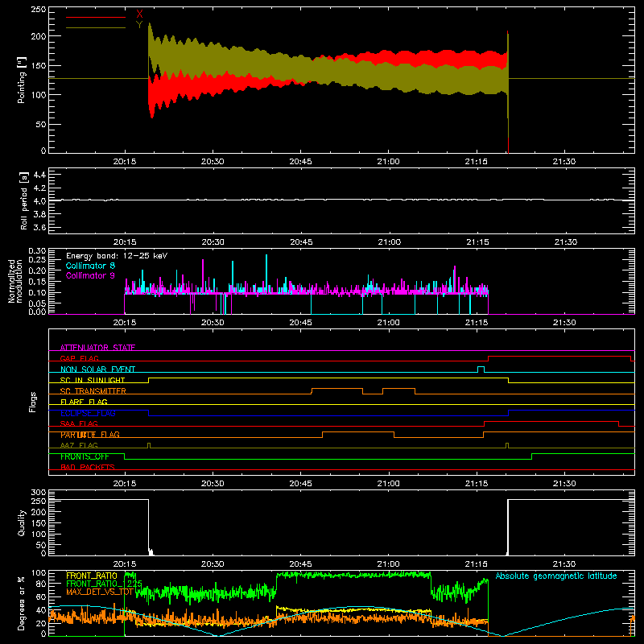The height and width of the screenshot is (644, 644).
Task: Click 21:00 time label under Roll period plot
Action: click(390, 242)
